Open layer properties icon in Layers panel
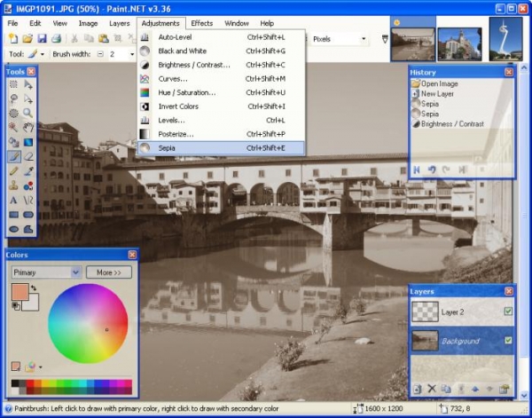 click(x=505, y=389)
